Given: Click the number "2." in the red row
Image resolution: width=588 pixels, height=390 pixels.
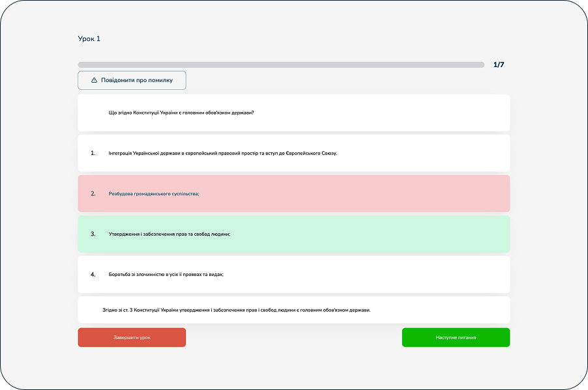Looking at the screenshot, I should click(x=93, y=193).
